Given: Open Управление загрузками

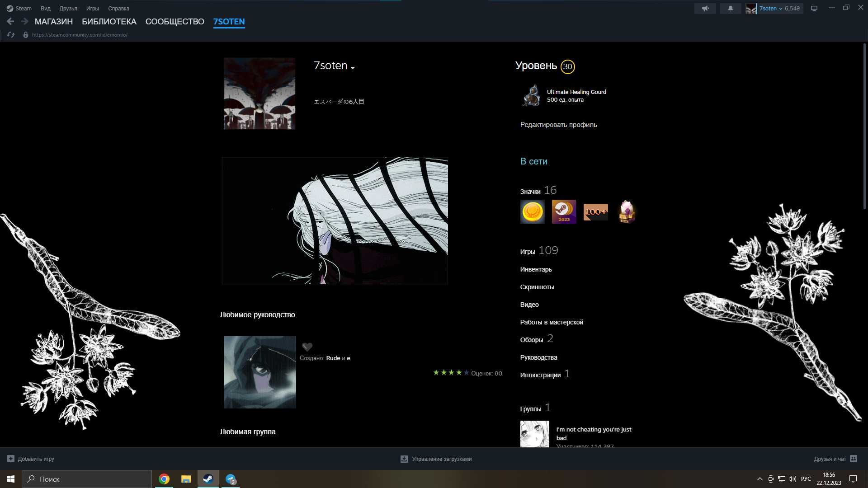Looking at the screenshot, I should [x=442, y=459].
